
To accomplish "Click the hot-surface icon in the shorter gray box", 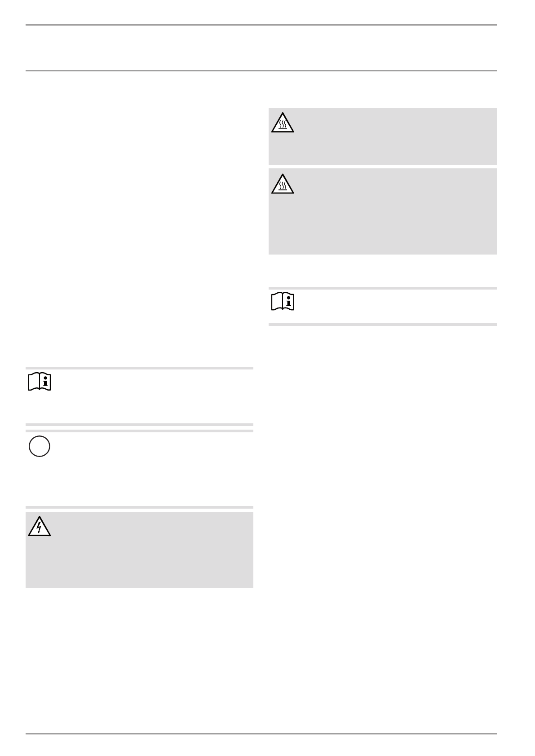I will pyautogui.click(x=283, y=122).
